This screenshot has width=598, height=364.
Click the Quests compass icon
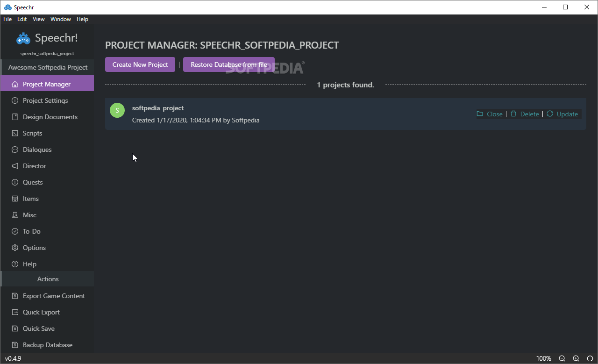point(15,182)
